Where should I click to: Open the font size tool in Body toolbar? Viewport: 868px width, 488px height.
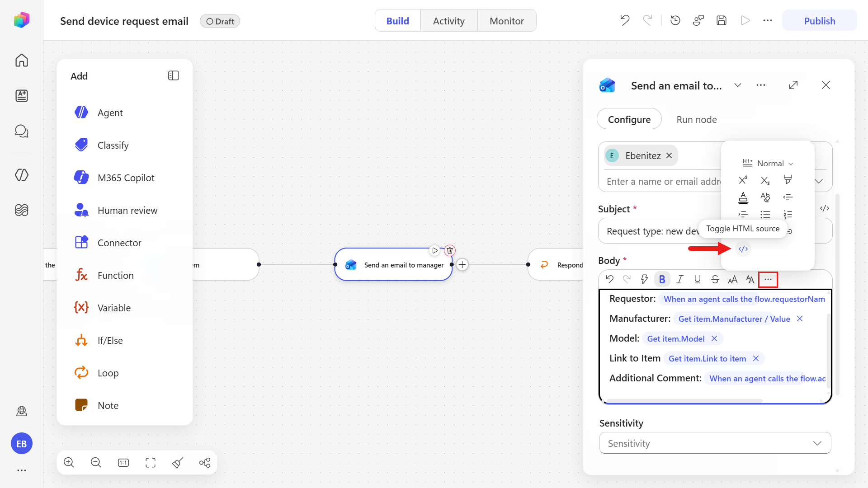733,280
